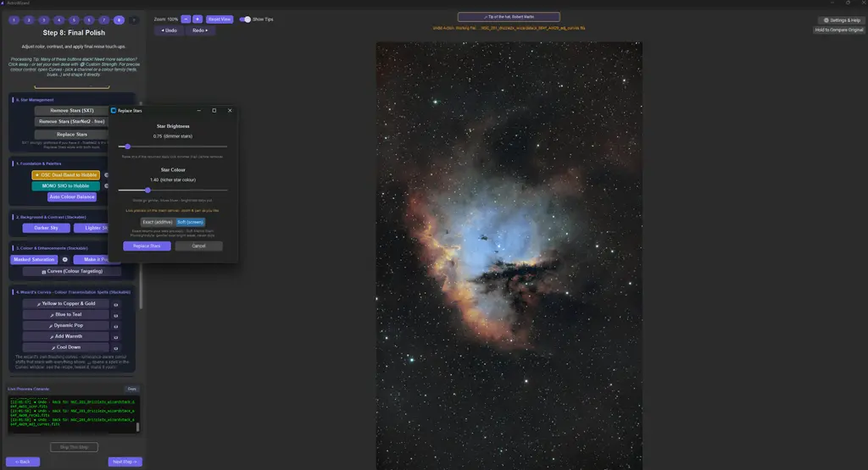The width and height of the screenshot is (868, 470).
Task: Click Remove Stars (SXT)
Action: 71,111
